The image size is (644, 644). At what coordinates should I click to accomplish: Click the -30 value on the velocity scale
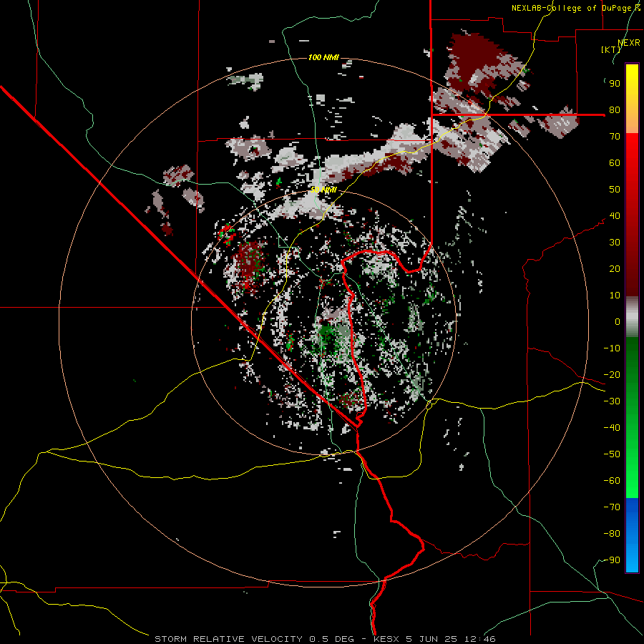[612, 401]
